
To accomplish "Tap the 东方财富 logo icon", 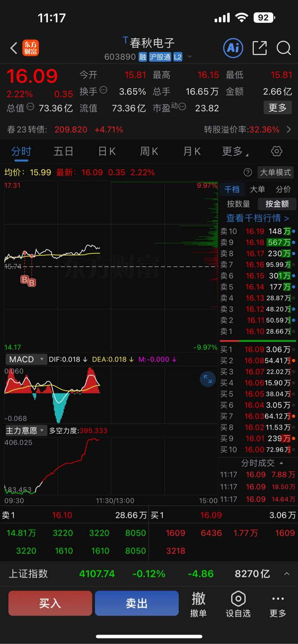I will [x=31, y=48].
